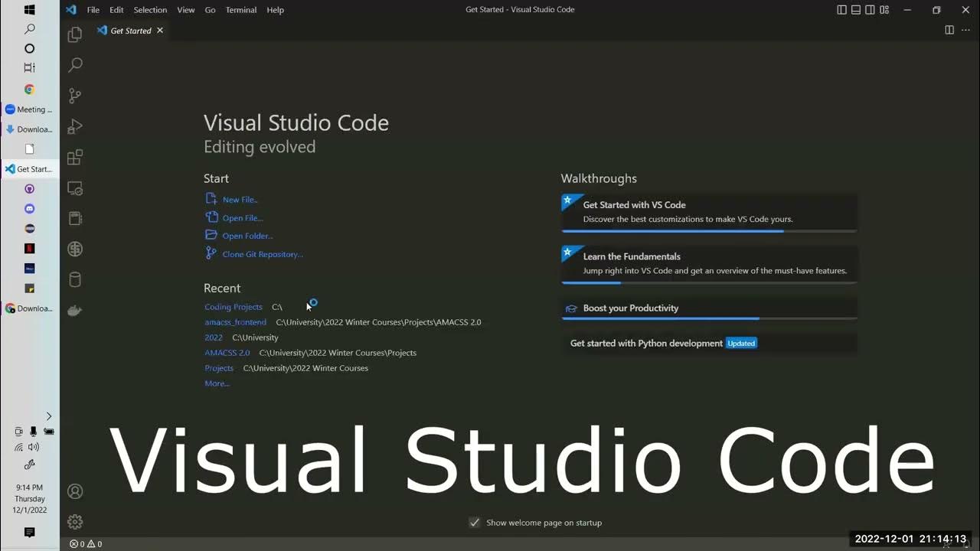Open the Remote Explorer monitor icon
Image resolution: width=980 pixels, height=551 pixels.
tap(75, 187)
